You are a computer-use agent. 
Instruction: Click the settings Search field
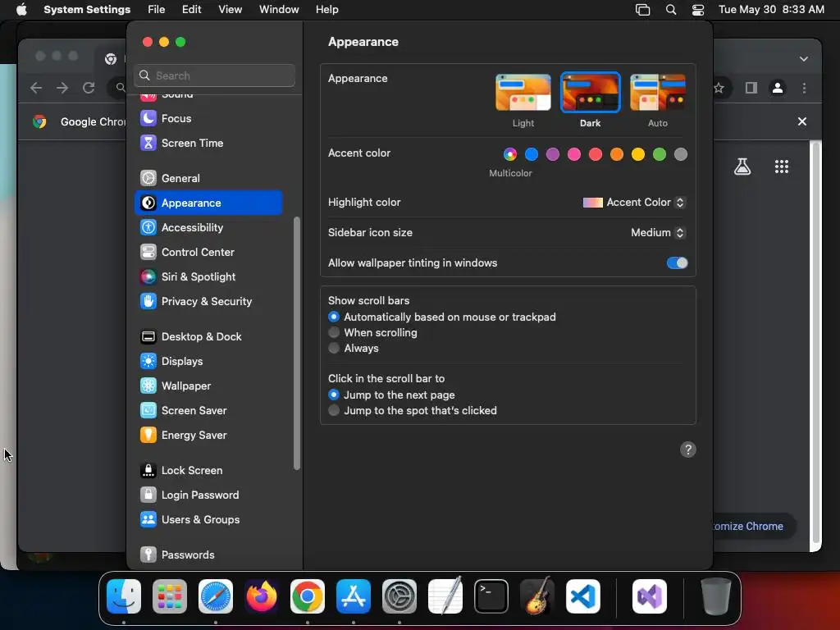pyautogui.click(x=214, y=75)
